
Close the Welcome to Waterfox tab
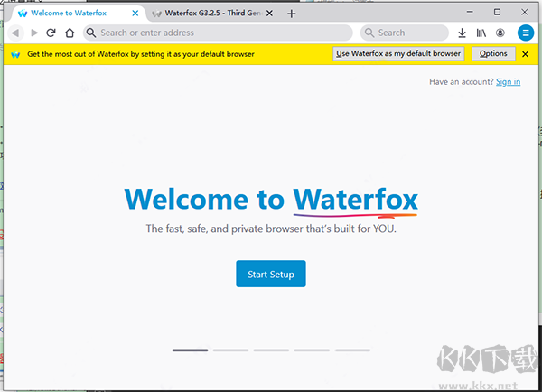coord(135,14)
